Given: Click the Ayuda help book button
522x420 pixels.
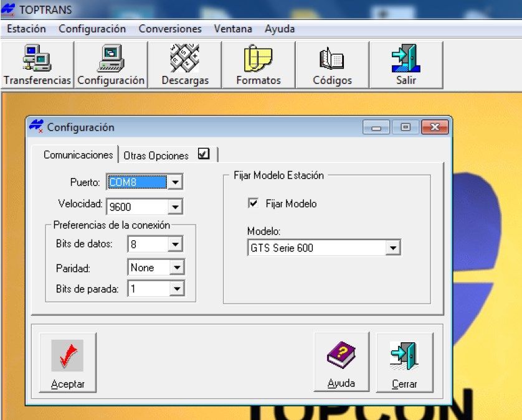Looking at the screenshot, I should 341,362.
